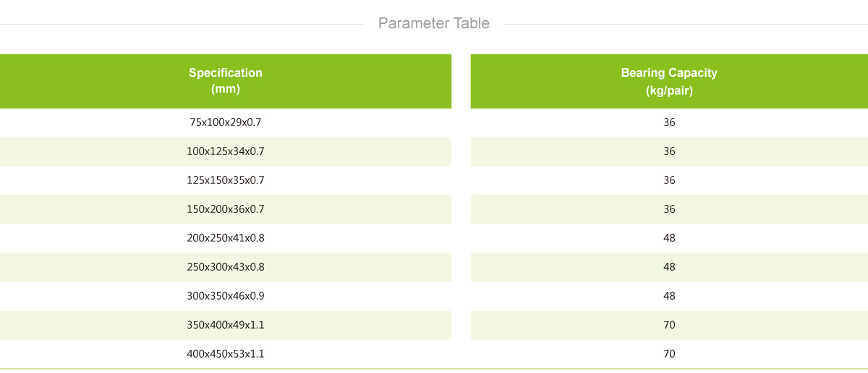
Task: Select bearing capacity 70 for 350x400x49x1.1
Action: point(669,325)
